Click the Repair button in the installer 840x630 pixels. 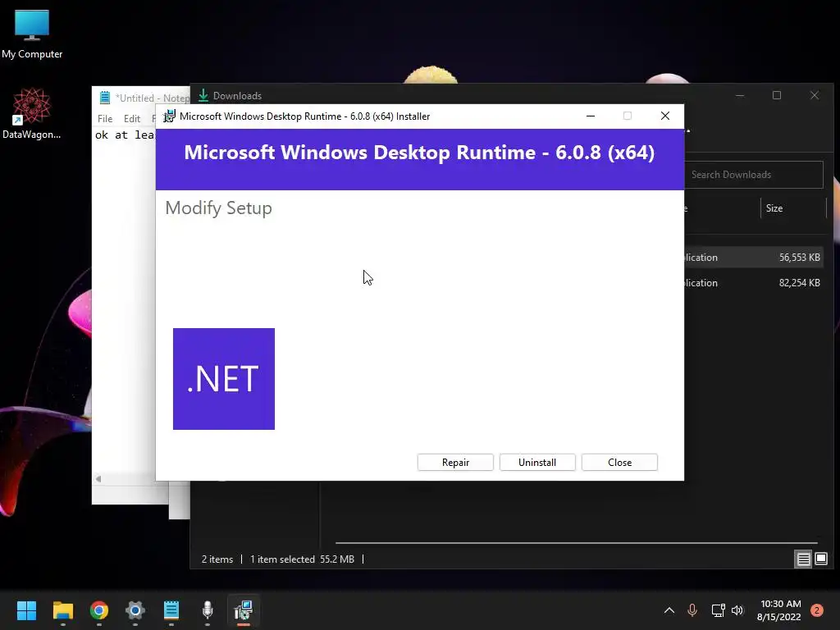(454, 463)
